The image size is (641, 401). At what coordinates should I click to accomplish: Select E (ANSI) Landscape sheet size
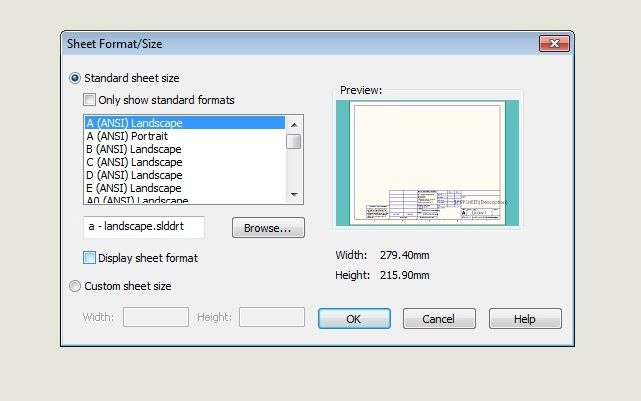[x=134, y=188]
